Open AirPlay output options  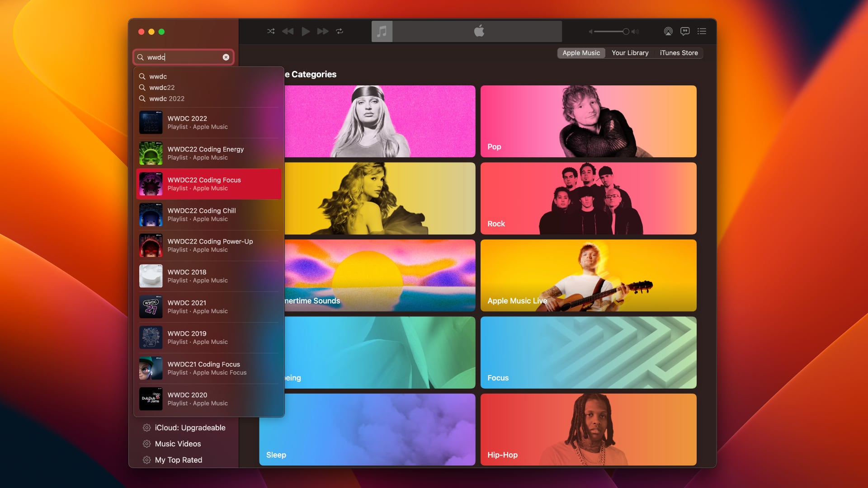pyautogui.click(x=668, y=31)
